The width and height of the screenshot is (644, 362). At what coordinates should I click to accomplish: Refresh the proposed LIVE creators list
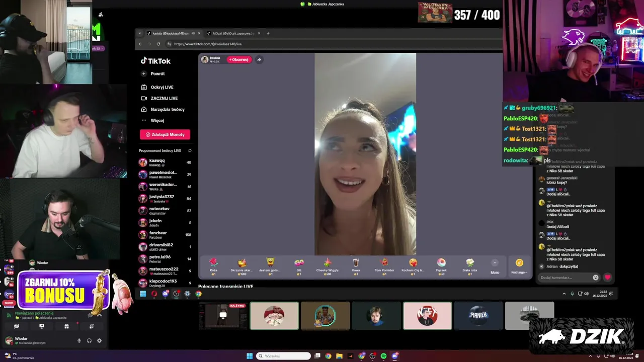pyautogui.click(x=190, y=150)
